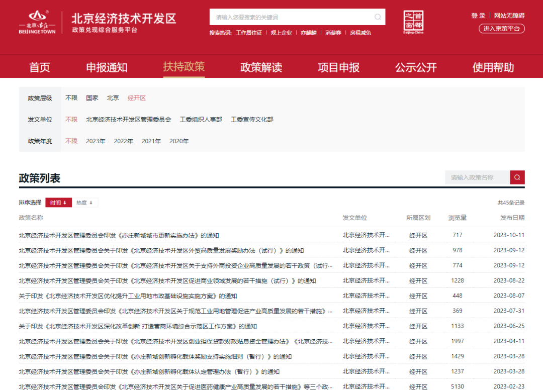Filter policy level to 经开区
The width and height of the screenshot is (543, 392).
pyautogui.click(x=136, y=98)
